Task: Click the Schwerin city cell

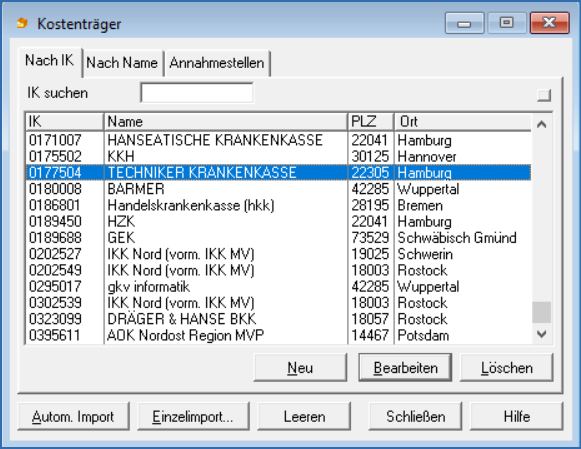Action: pos(425,255)
